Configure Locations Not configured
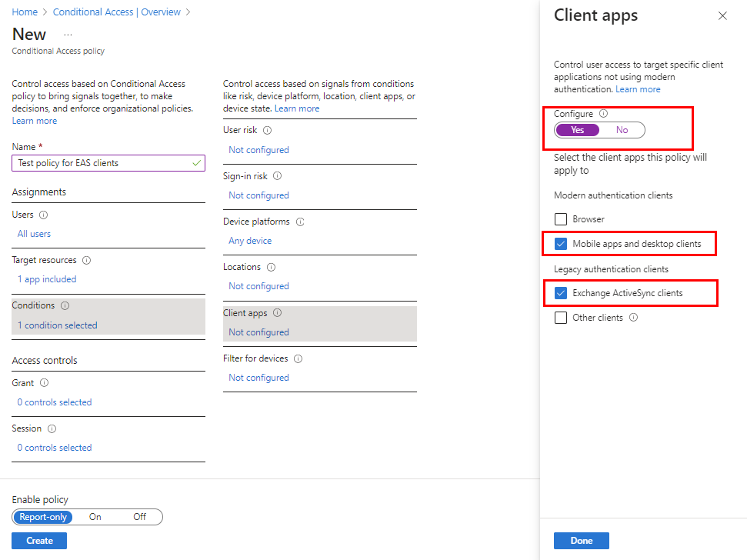 [258, 286]
